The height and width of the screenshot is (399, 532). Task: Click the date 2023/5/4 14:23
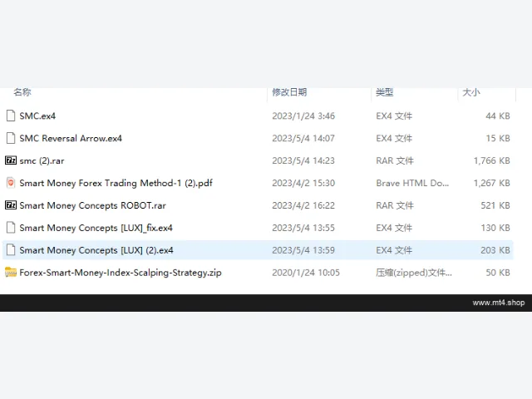click(303, 160)
